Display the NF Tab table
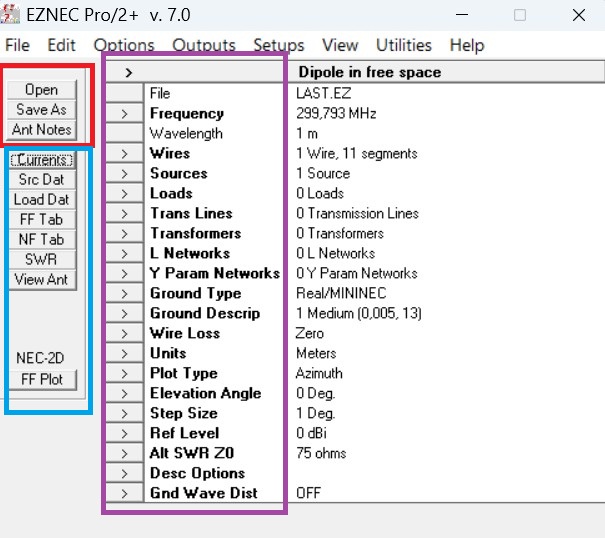The height and width of the screenshot is (538, 605). coord(41,240)
